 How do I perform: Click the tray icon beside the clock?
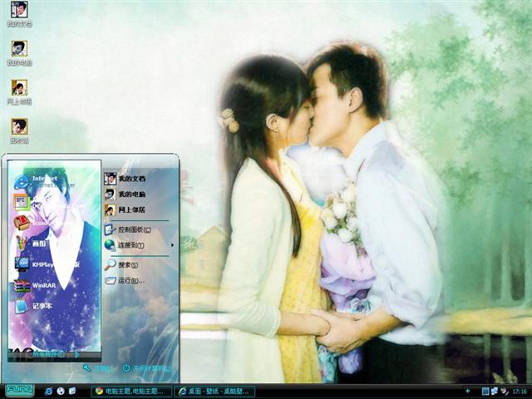coord(505,392)
